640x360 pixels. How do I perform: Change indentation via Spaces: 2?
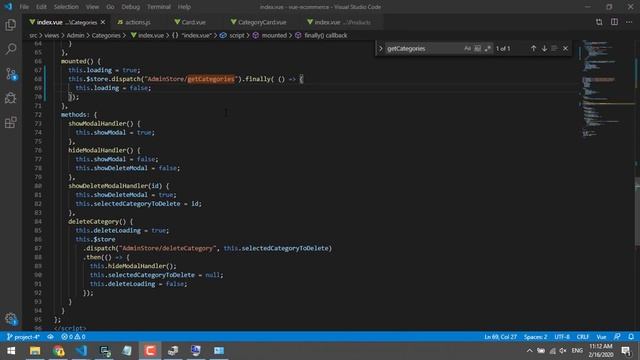pyautogui.click(x=535, y=337)
